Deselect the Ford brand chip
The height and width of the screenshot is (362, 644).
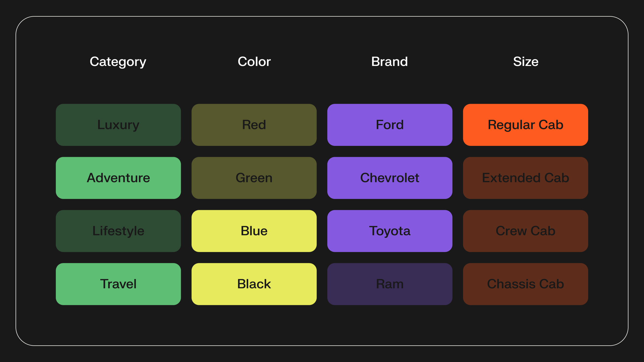[x=390, y=125]
